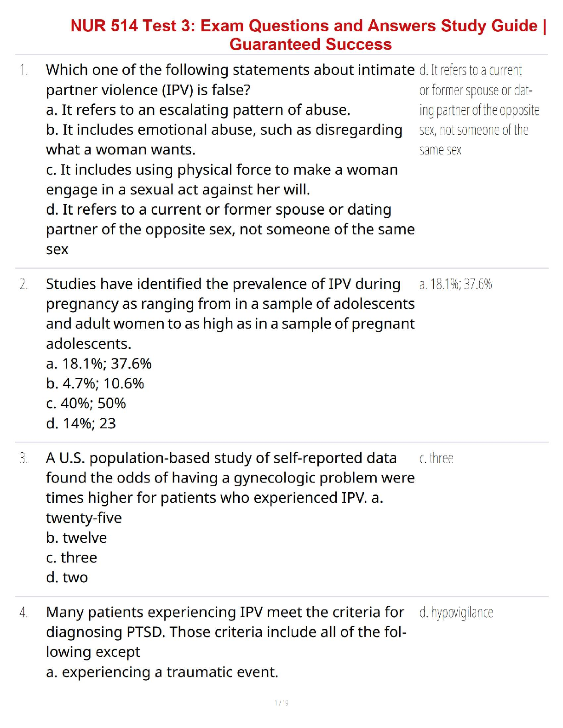
Task: Pick option c. three in question 3 list
Action: (x=72, y=557)
